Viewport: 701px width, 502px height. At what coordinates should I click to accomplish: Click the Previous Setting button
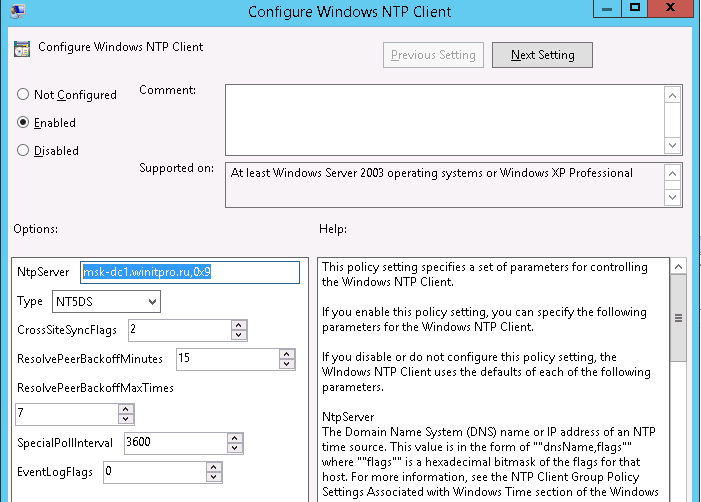(433, 55)
